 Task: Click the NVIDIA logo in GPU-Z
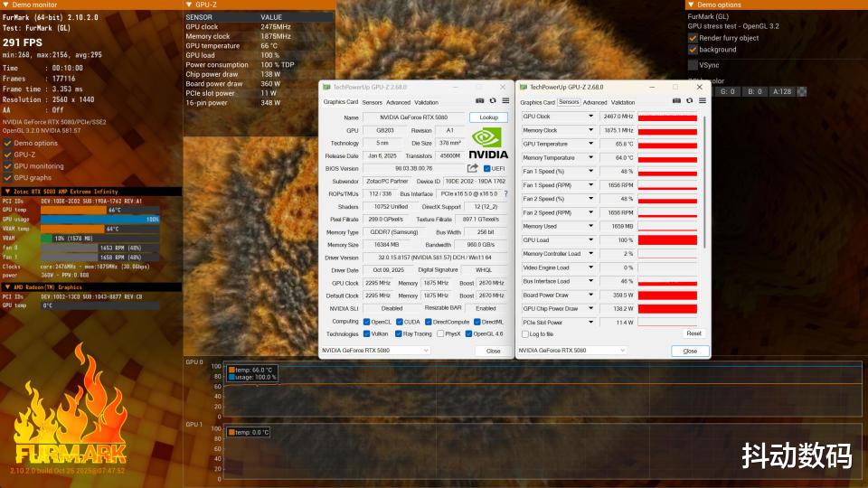click(487, 144)
